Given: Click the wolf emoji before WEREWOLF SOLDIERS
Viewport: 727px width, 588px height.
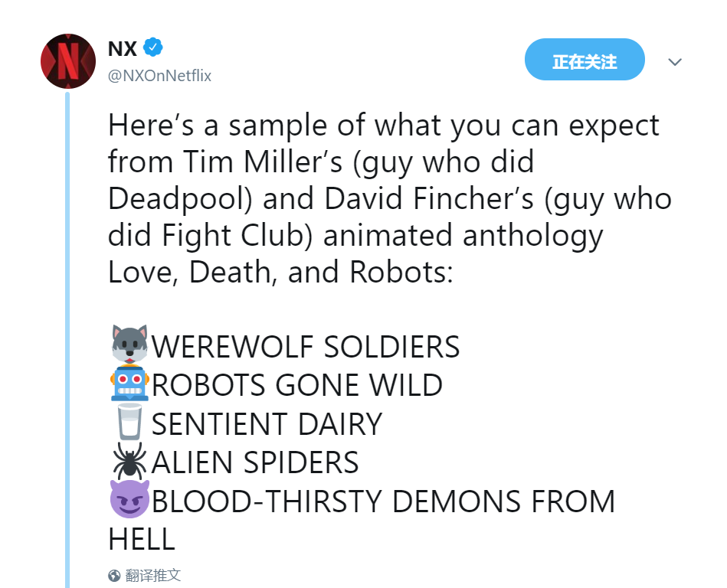Looking at the screenshot, I should [129, 345].
